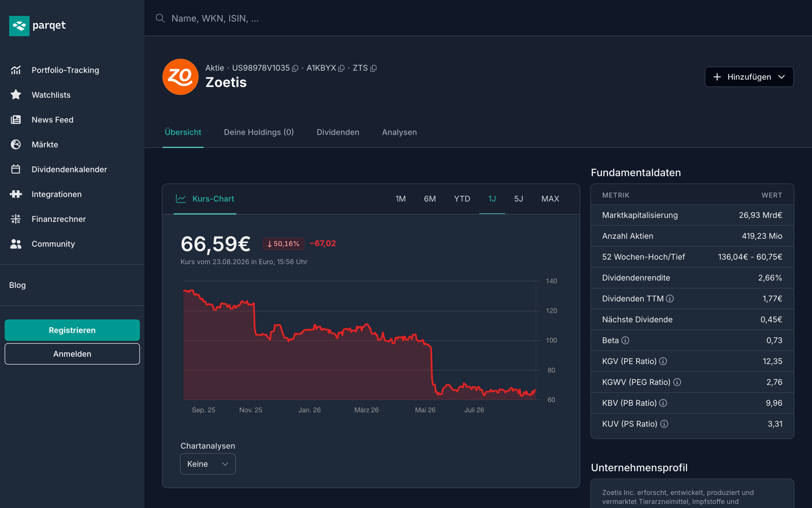This screenshot has width=812, height=508.
Task: Show info for Dividenden TTM
Action: [670, 299]
